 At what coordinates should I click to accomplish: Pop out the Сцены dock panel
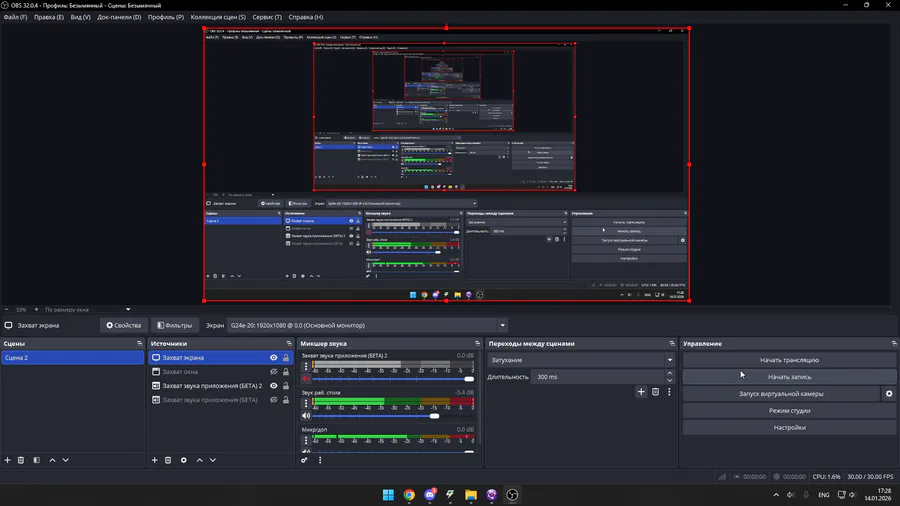(x=139, y=344)
